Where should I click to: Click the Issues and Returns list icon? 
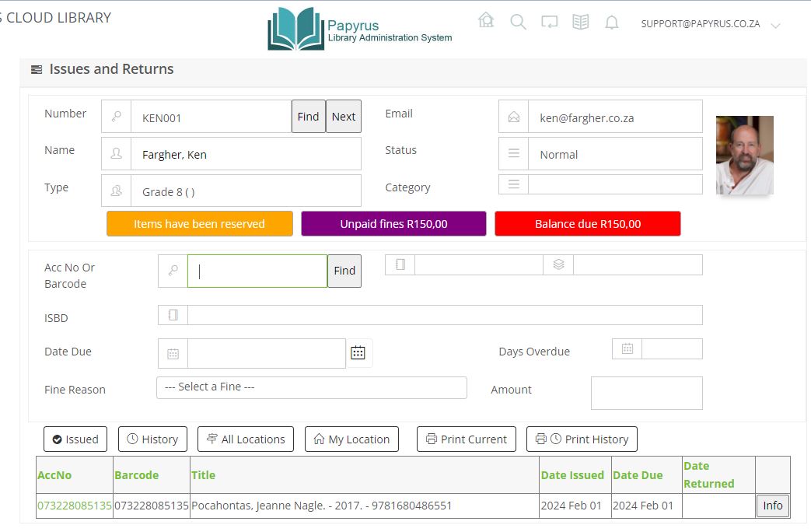tap(37, 70)
